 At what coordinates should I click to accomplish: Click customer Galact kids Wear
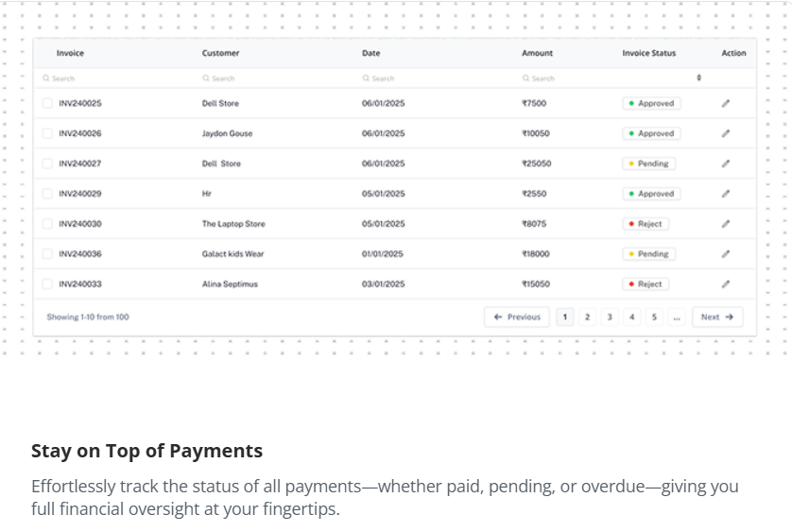click(x=232, y=253)
